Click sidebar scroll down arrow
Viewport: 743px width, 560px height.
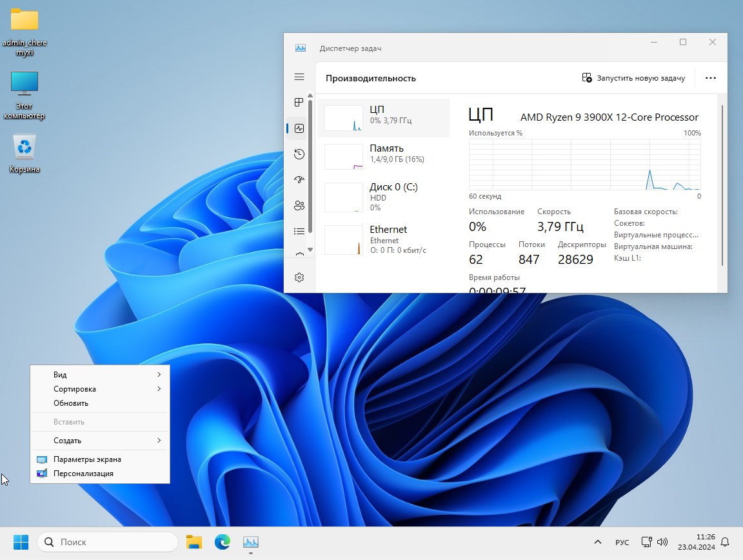click(310, 250)
